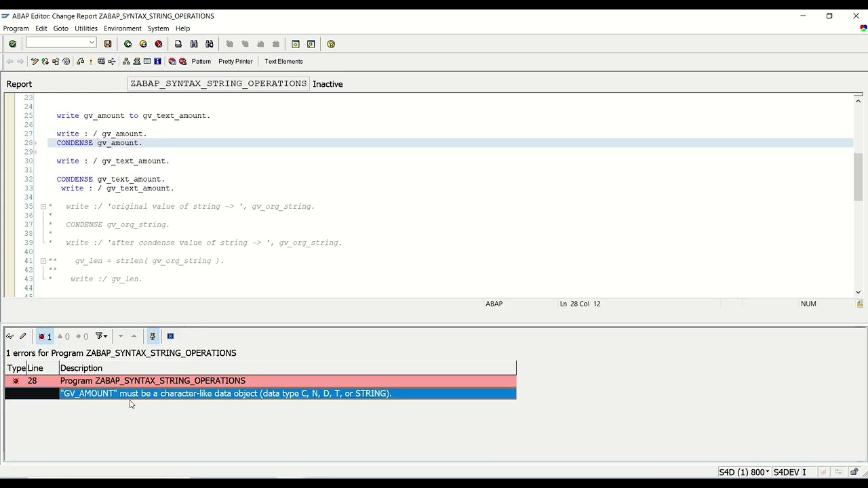Toggle the pin icon in the error panel
868x488 pixels.
[153, 336]
